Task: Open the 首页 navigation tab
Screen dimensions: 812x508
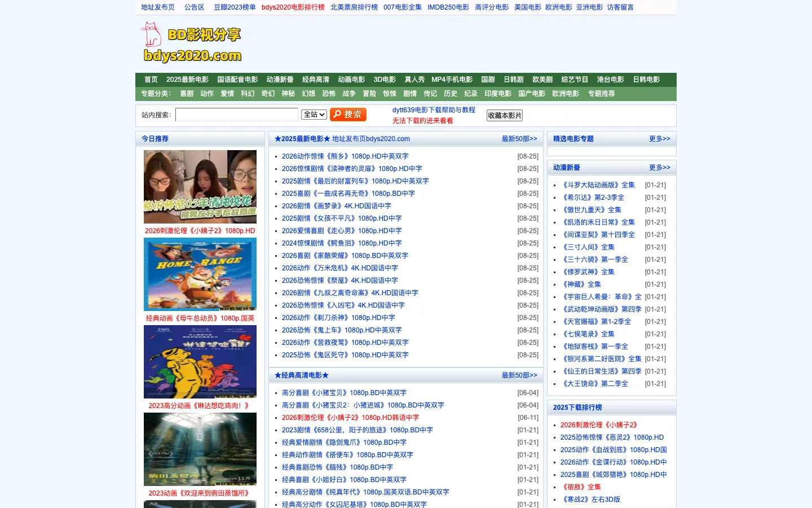Action: coord(151,80)
